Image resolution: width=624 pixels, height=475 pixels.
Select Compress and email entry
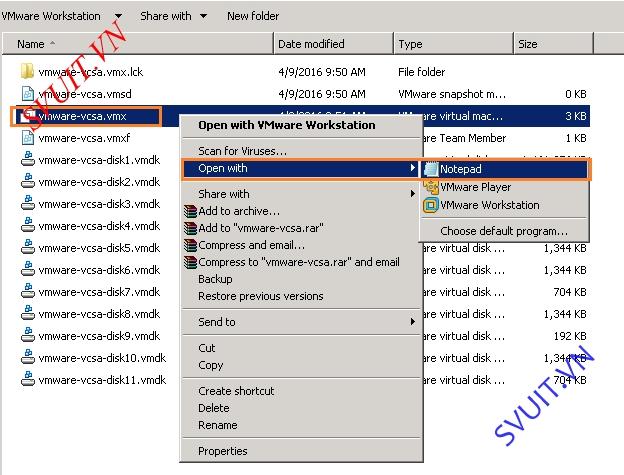pos(252,245)
